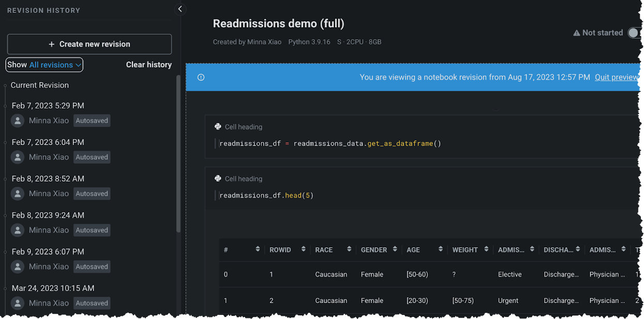Open the Feb 8, 2023 8:52 AM revision

pyautogui.click(x=48, y=179)
